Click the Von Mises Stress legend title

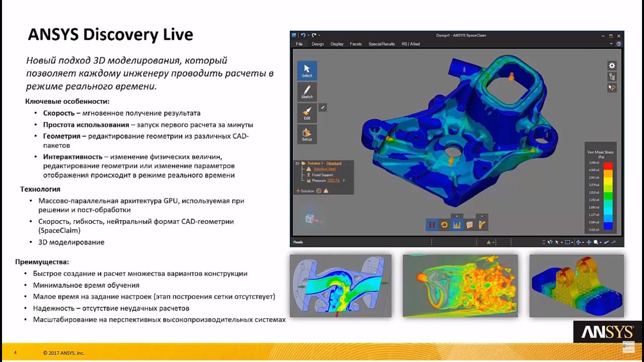pos(600,154)
